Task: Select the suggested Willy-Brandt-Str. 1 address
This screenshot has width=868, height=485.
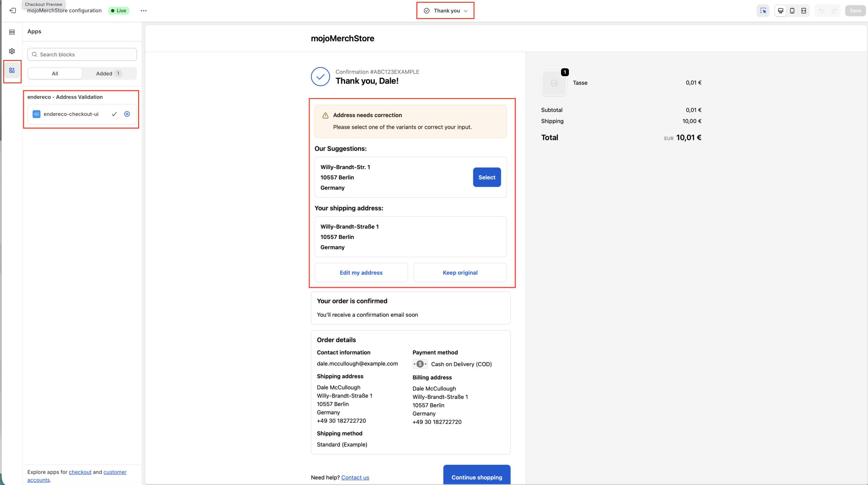Action: [487, 177]
